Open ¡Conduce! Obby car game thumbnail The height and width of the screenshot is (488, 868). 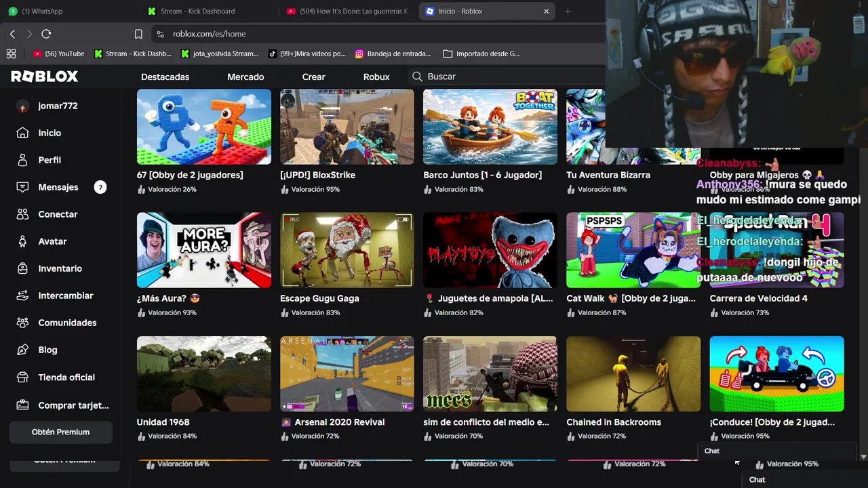[777, 374]
